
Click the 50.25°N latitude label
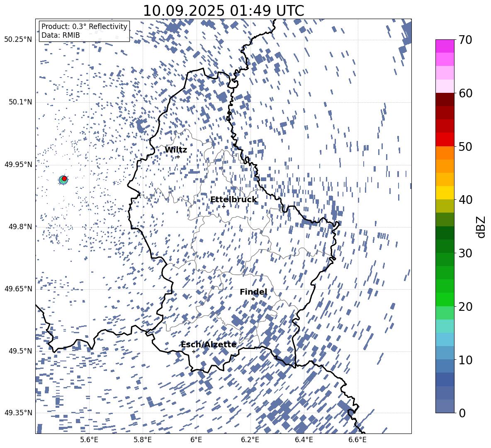click(x=18, y=40)
